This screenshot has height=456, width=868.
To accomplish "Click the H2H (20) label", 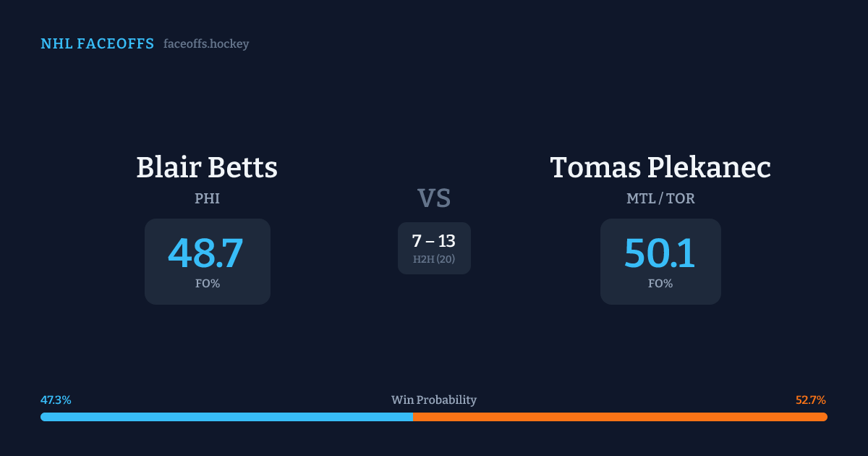I will (434, 259).
